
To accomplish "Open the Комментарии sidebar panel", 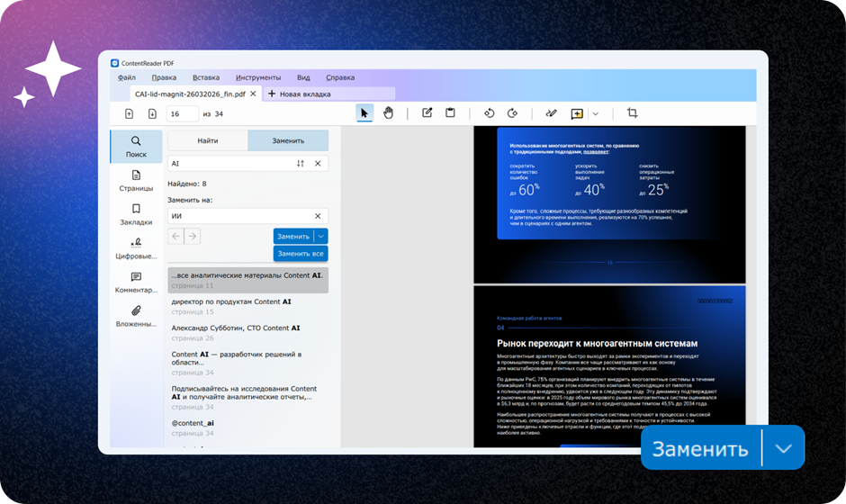I will click(x=136, y=283).
